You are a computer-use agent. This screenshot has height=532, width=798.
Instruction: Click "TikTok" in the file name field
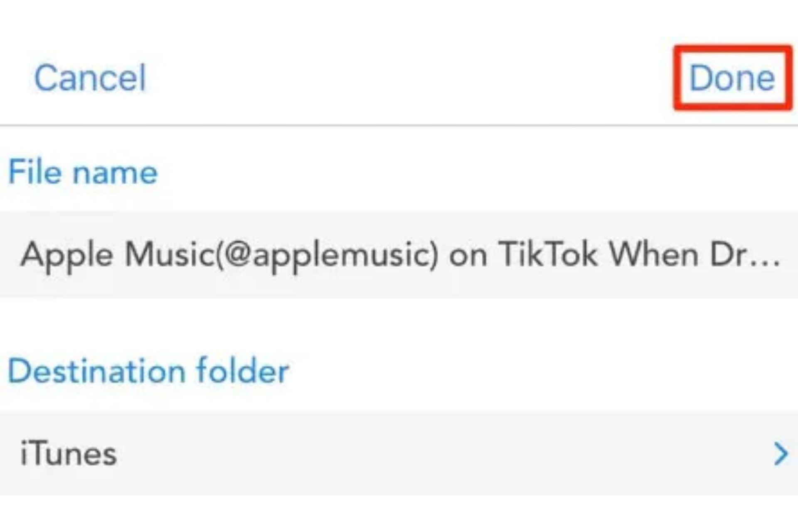(x=548, y=254)
